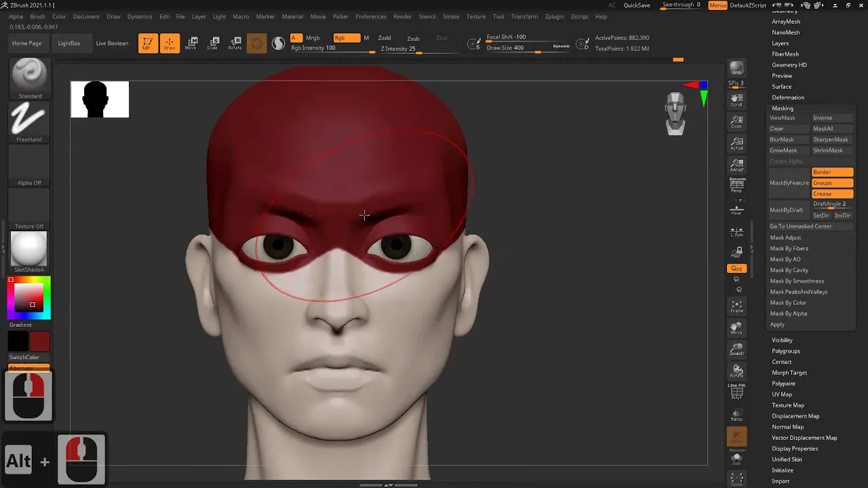Image resolution: width=868 pixels, height=488 pixels.
Task: Click the BlurMask button
Action: [x=789, y=140]
